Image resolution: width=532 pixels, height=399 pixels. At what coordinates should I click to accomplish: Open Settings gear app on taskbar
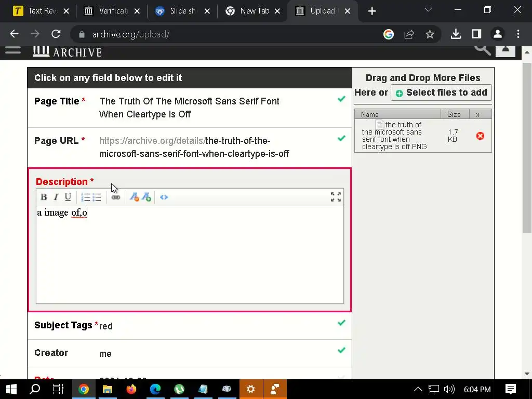(251, 389)
